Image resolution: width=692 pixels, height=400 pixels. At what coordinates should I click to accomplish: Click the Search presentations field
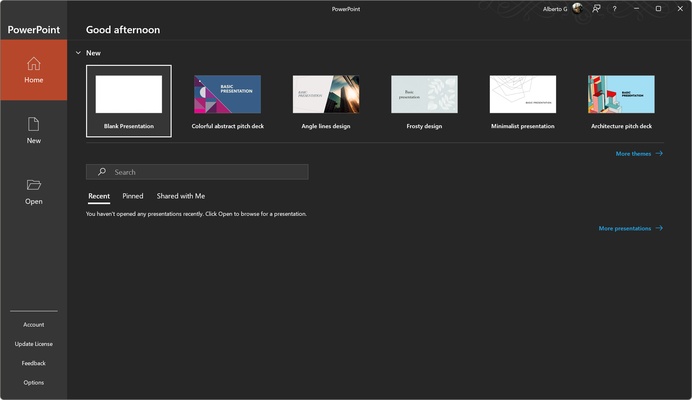[x=197, y=172]
